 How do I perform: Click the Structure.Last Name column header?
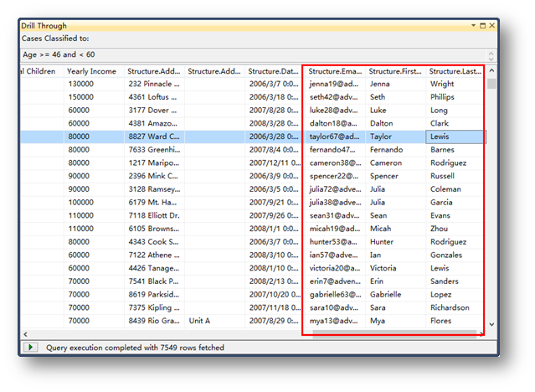coord(455,71)
